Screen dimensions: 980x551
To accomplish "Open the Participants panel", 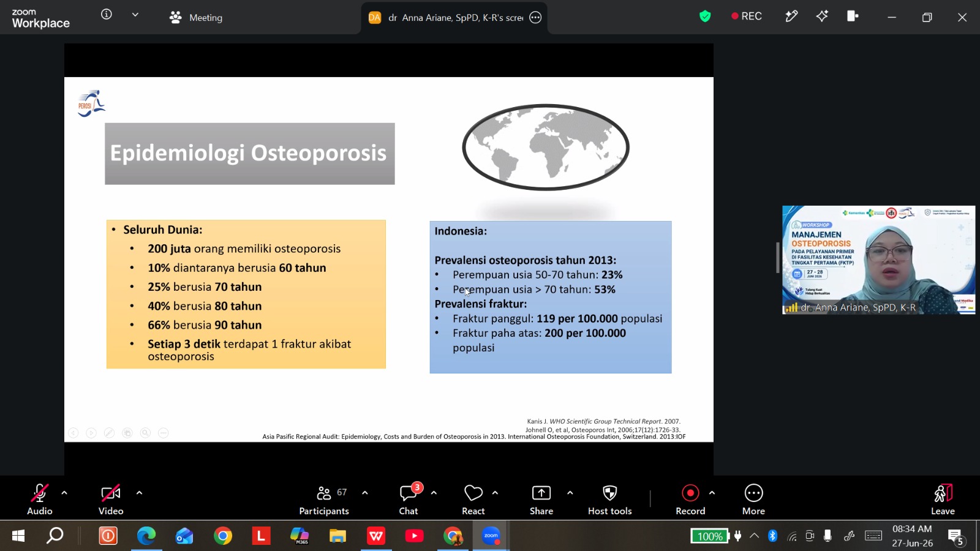I will coord(324,500).
